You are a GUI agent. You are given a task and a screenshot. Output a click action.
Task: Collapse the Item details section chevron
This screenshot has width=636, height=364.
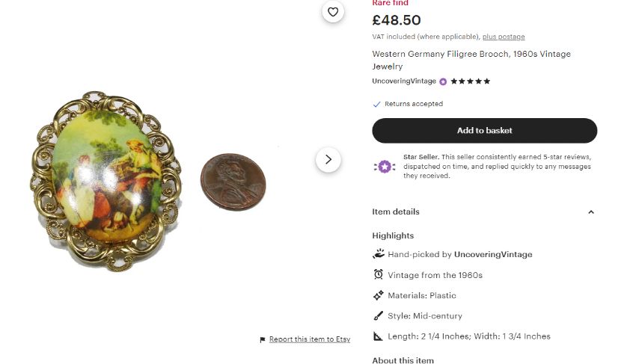(x=591, y=212)
